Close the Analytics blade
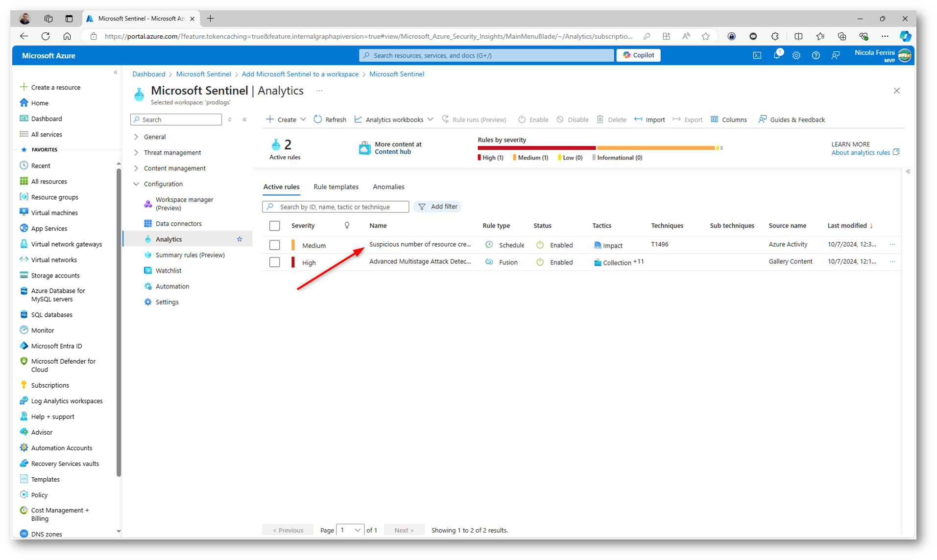937x560 pixels. [x=896, y=91]
